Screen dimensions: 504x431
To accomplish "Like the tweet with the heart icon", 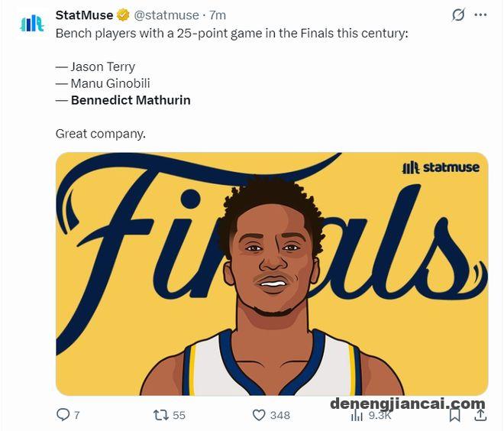I will pyautogui.click(x=259, y=415).
